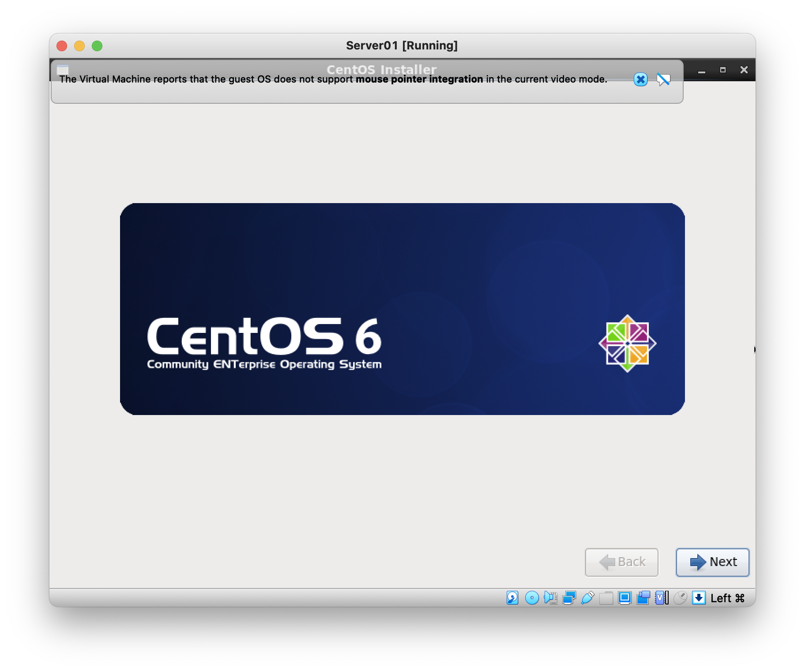Image resolution: width=805 pixels, height=672 pixels.
Task: Click the don't-show-again notification icon
Action: (663, 79)
